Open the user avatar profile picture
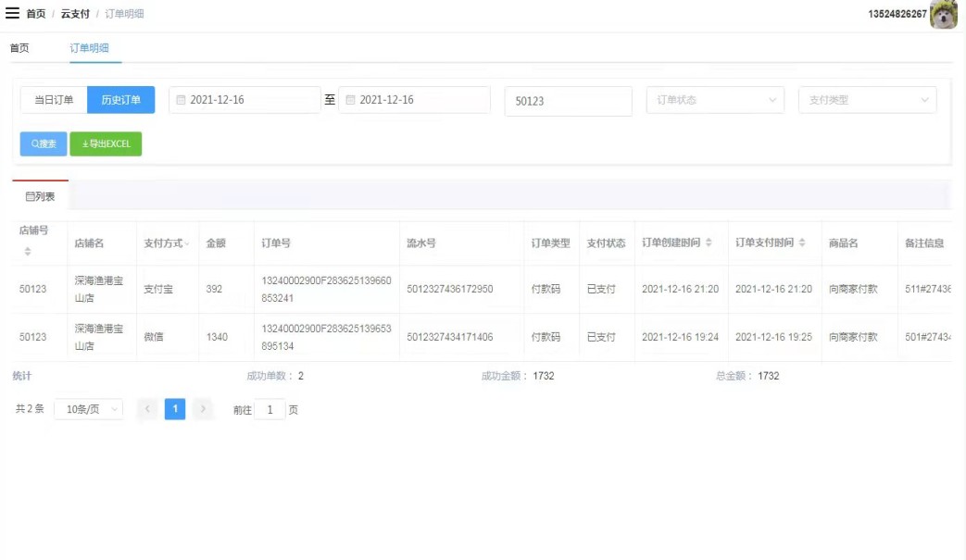This screenshot has height=560, width=966. click(944, 15)
